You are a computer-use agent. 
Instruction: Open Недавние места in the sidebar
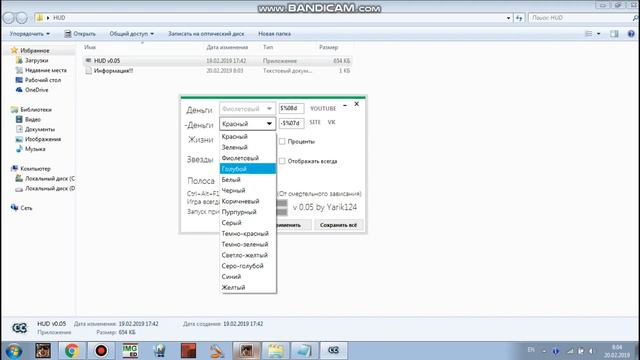point(45,70)
